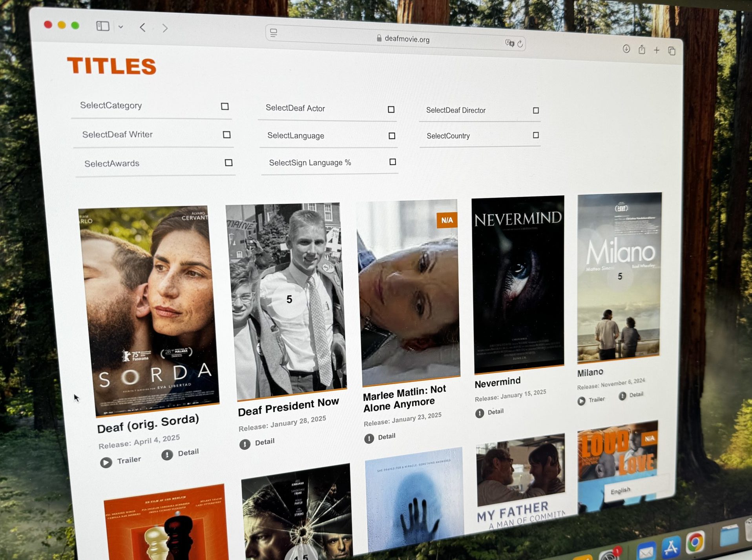Image resolution: width=752 pixels, height=560 pixels.
Task: Open Google Chrome from the Dock
Action: coord(695,542)
